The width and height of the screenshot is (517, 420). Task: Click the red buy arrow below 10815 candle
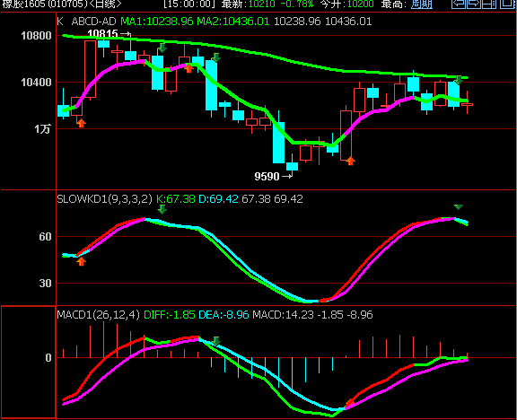pyautogui.click(x=81, y=123)
